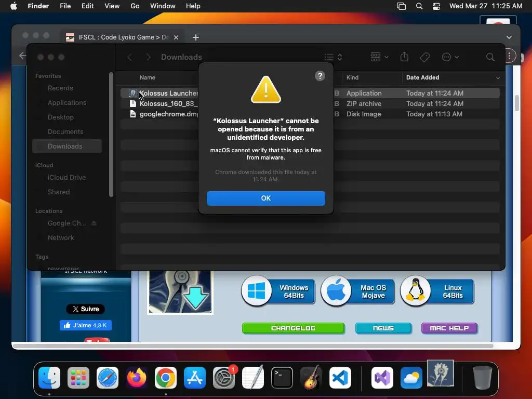The image size is (532, 399).
Task: Click the Name column header
Action: (x=147, y=78)
